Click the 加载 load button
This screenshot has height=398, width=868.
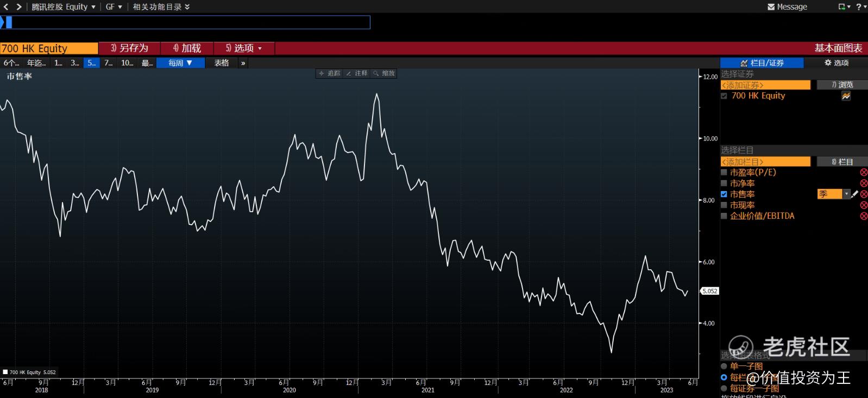[x=187, y=48]
